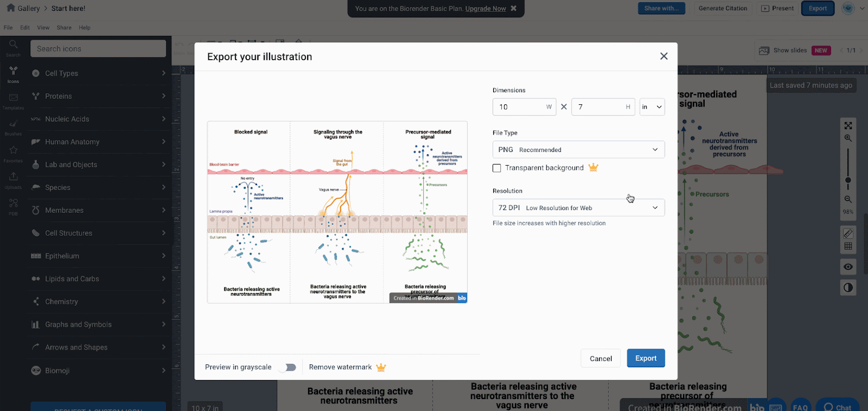Expand the Cell Types icon category
This screenshot has height=411, width=868.
click(98, 73)
